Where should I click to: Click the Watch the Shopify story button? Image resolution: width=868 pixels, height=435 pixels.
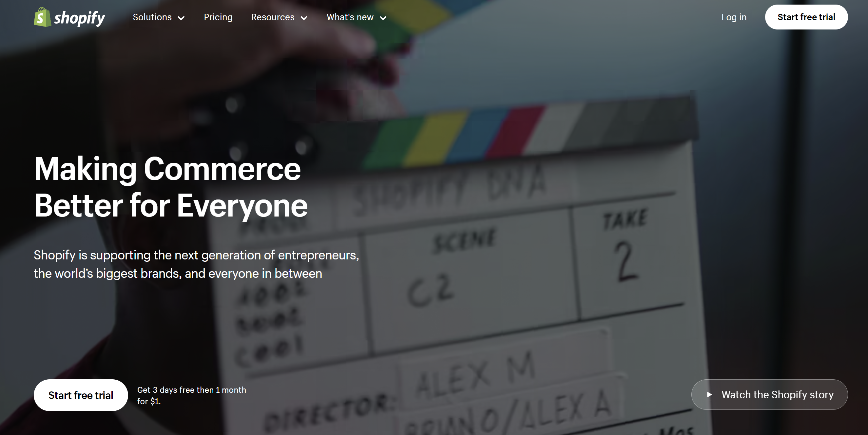(x=770, y=395)
